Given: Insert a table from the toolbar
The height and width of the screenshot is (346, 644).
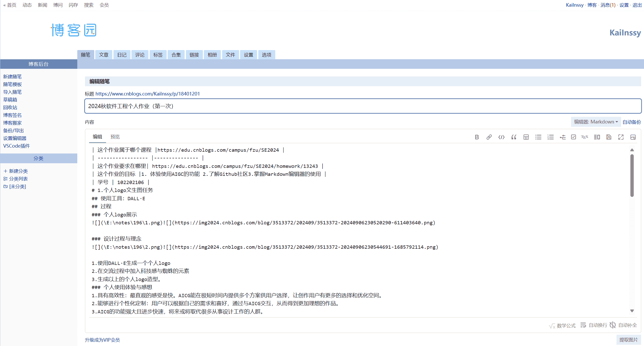Looking at the screenshot, I should point(526,137).
